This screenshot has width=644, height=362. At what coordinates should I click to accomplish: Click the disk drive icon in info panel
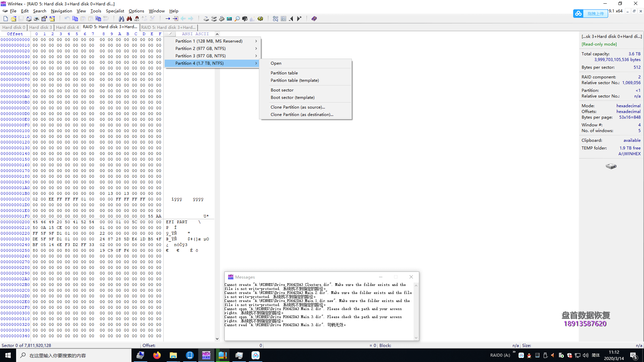point(611,166)
